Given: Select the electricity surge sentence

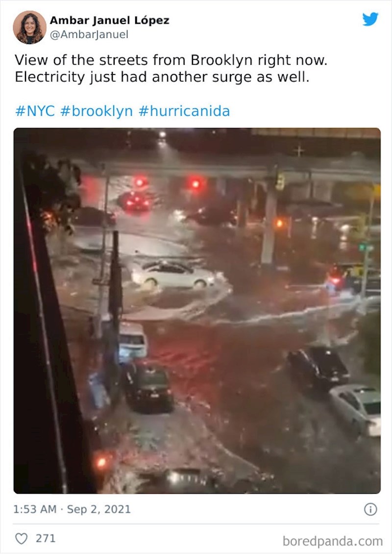Looking at the screenshot, I should pyautogui.click(x=162, y=77).
